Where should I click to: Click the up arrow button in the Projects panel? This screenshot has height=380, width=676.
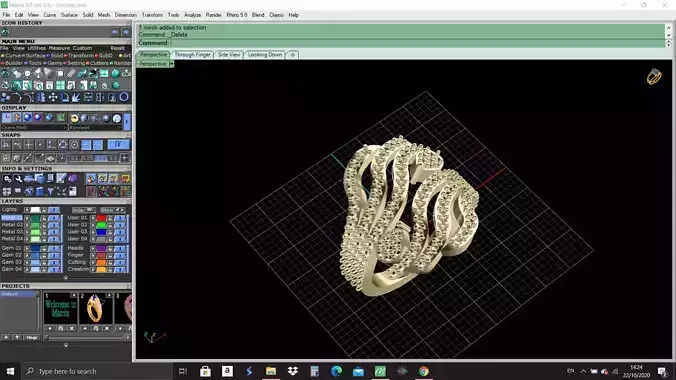click(17, 337)
